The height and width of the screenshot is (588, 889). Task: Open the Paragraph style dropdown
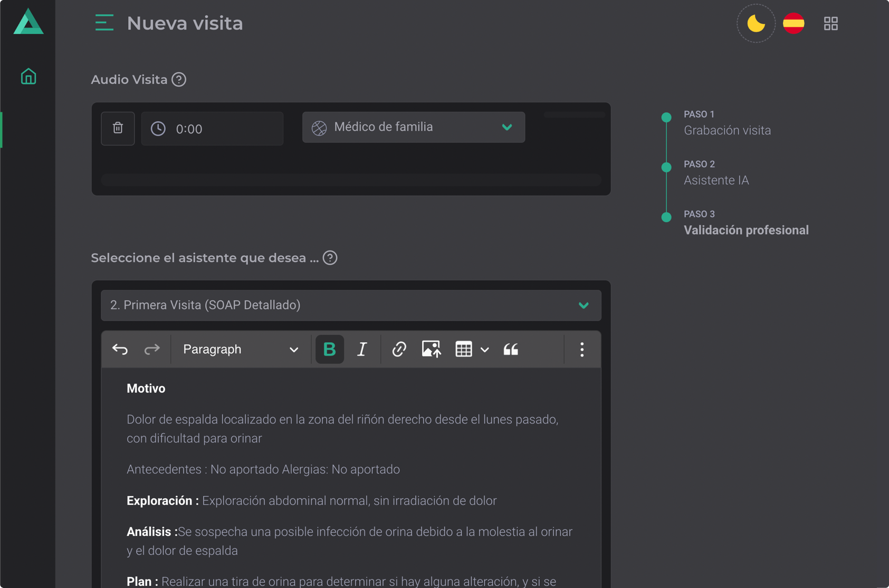point(241,349)
